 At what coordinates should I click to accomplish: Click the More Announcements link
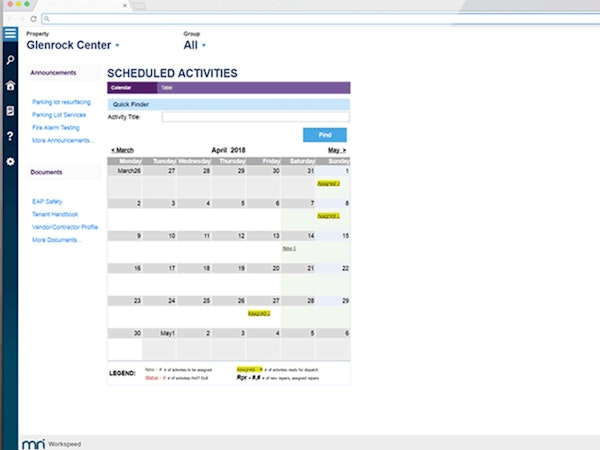pyautogui.click(x=63, y=140)
